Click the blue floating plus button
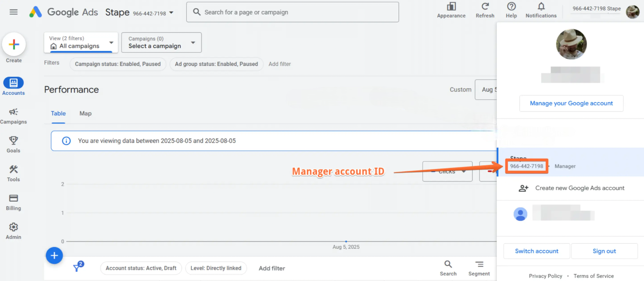 coord(54,256)
